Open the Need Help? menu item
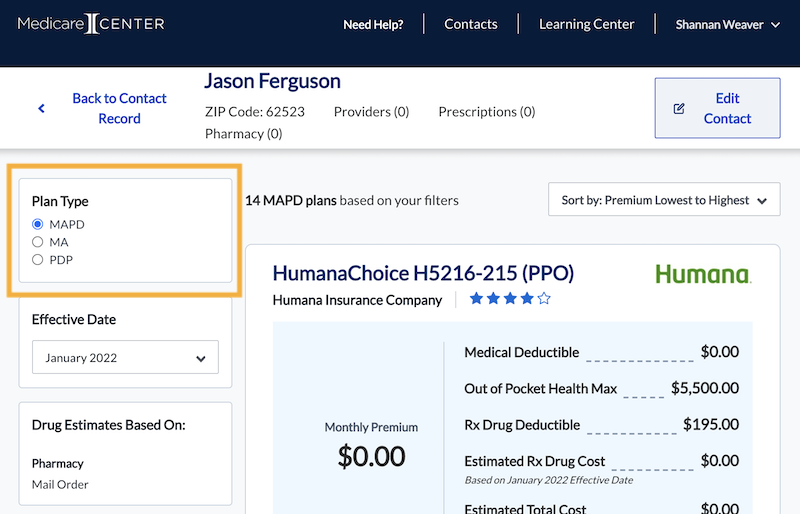Viewport: 800px width, 514px height. (x=373, y=25)
